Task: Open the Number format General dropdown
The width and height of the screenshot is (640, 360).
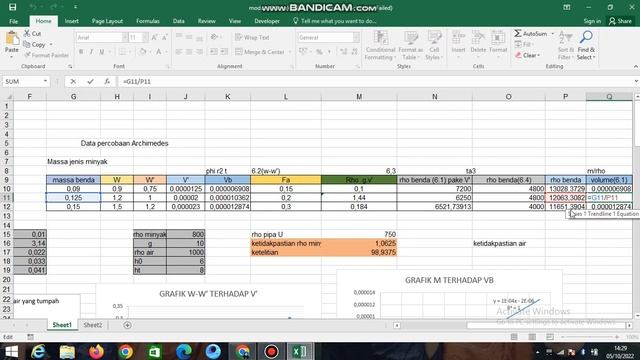Action: pyautogui.click(x=356, y=38)
